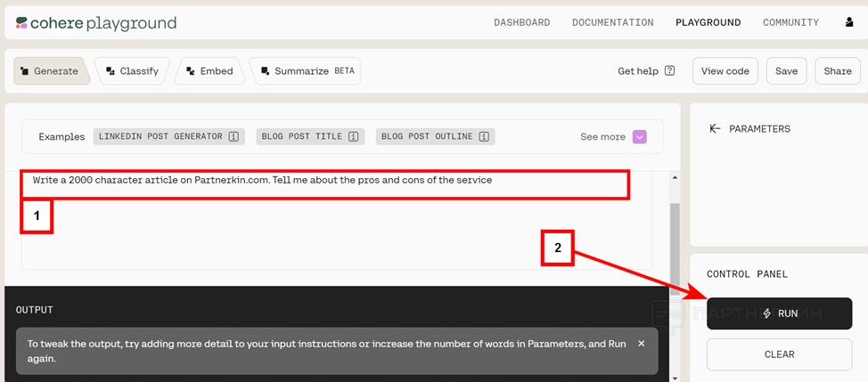Click info icon on Blog Post Title

(x=353, y=136)
